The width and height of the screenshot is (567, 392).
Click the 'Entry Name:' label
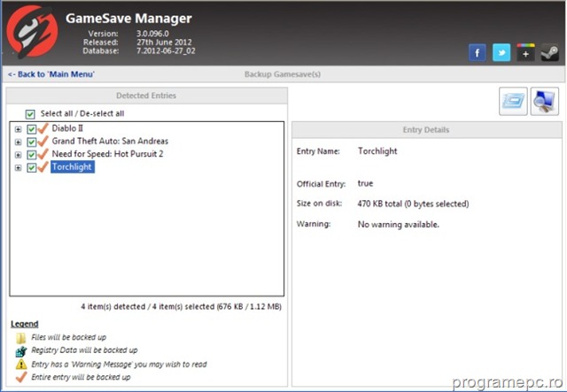click(318, 151)
